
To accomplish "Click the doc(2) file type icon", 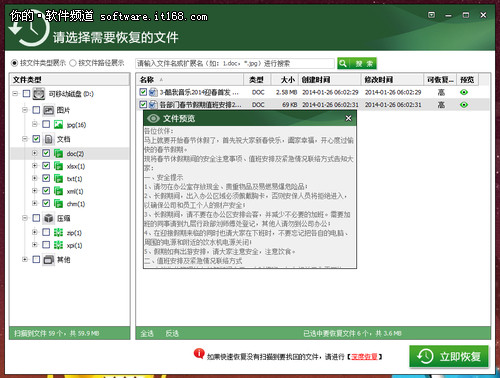I will tap(59, 153).
